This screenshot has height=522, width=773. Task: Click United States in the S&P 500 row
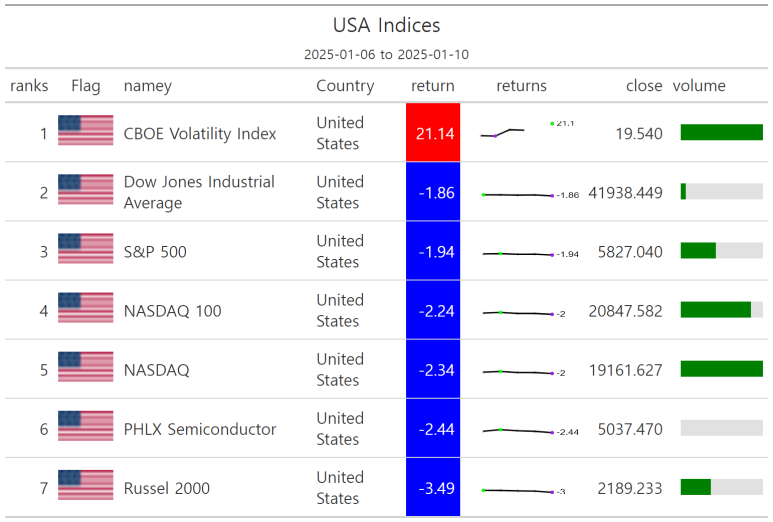click(340, 251)
